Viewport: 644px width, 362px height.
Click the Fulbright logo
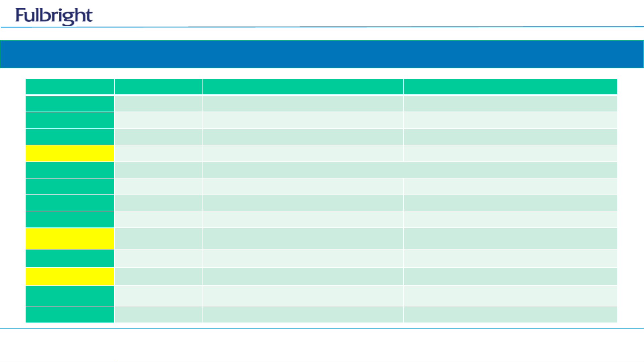(x=54, y=16)
